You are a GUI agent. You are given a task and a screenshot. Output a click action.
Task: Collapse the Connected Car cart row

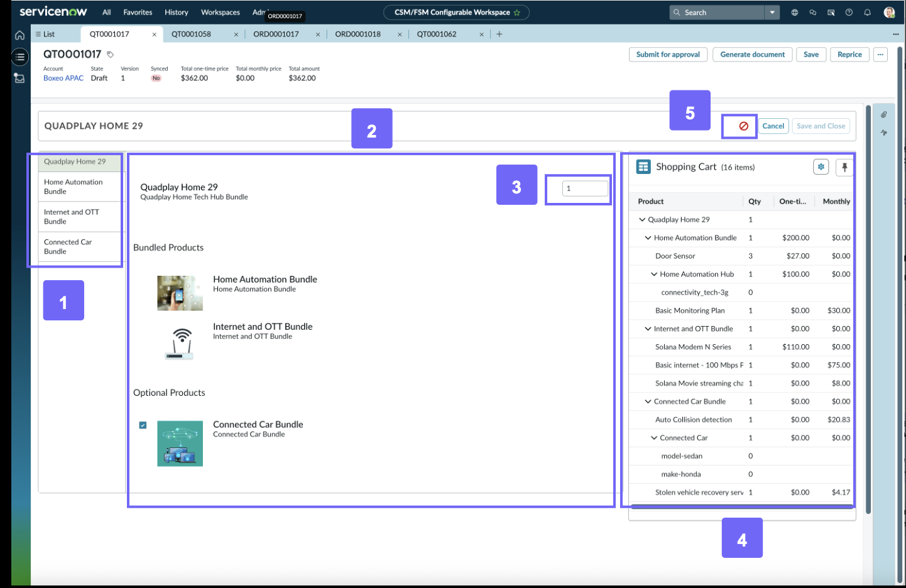point(654,438)
